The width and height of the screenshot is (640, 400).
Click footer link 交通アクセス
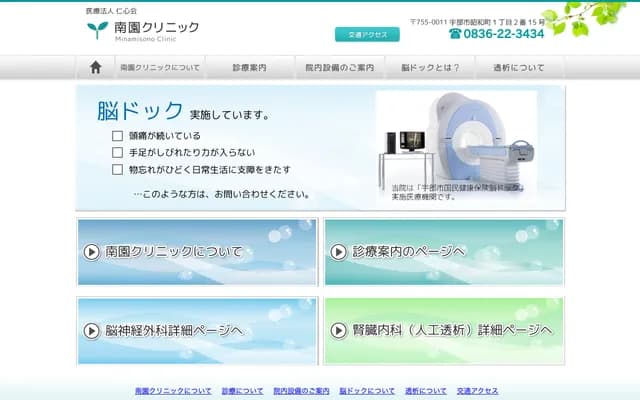[478, 391]
